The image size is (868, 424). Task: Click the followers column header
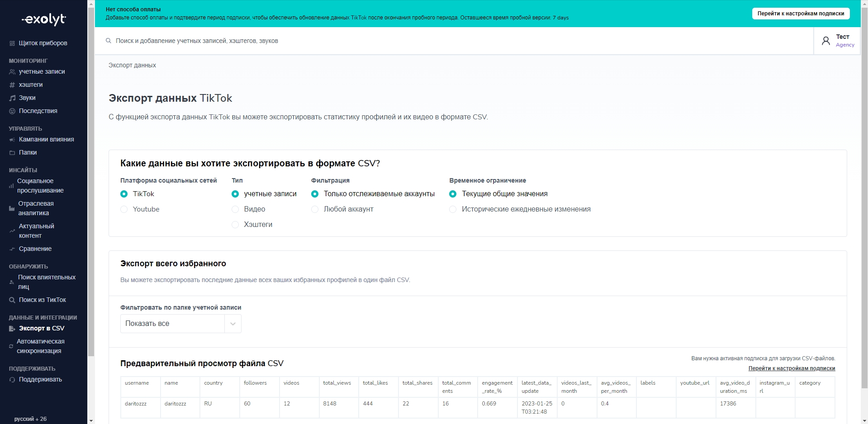coord(259,387)
